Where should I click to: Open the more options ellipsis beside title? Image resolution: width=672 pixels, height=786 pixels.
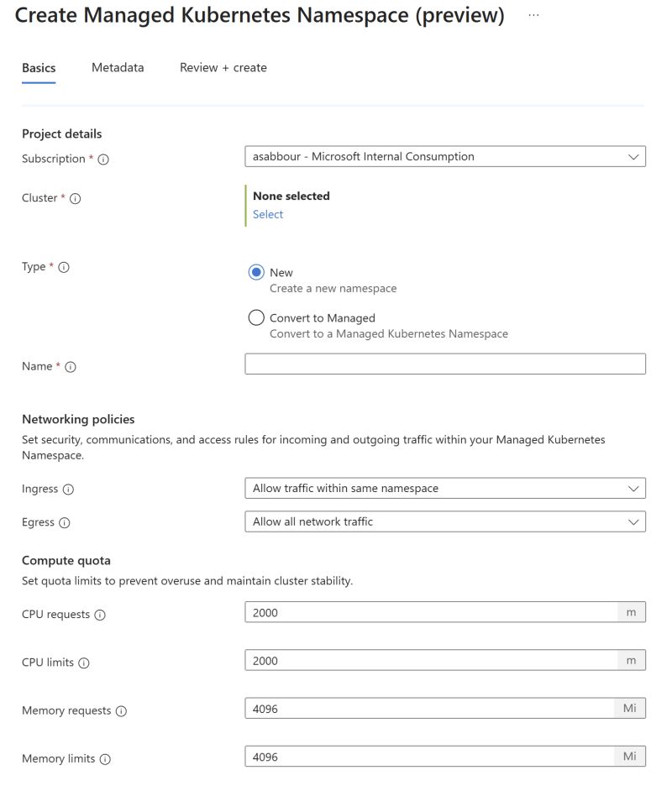pos(533,16)
